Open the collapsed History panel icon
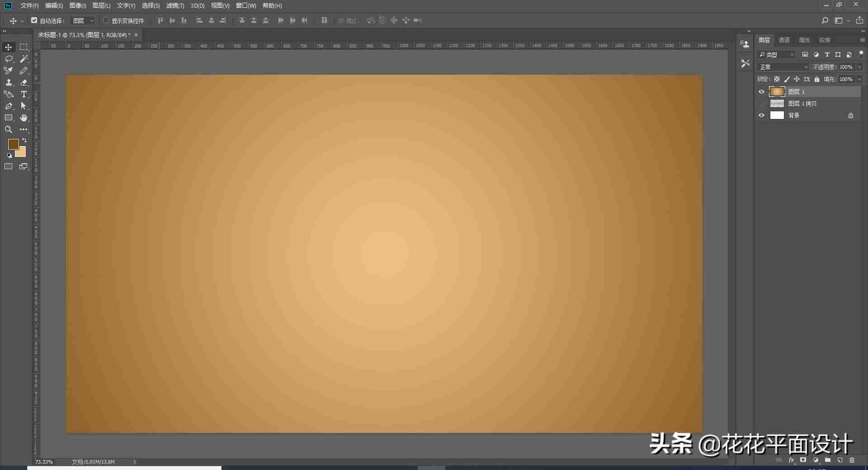The image size is (868, 470). pos(745,44)
